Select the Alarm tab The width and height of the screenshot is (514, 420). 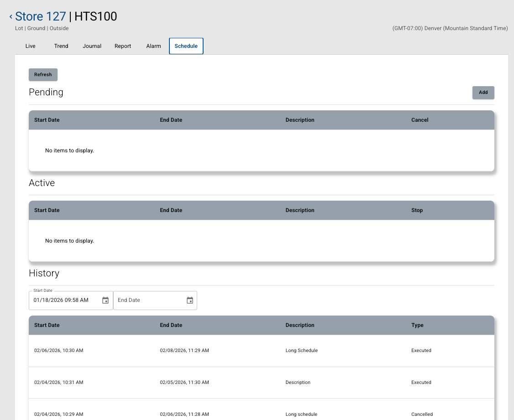(153, 46)
